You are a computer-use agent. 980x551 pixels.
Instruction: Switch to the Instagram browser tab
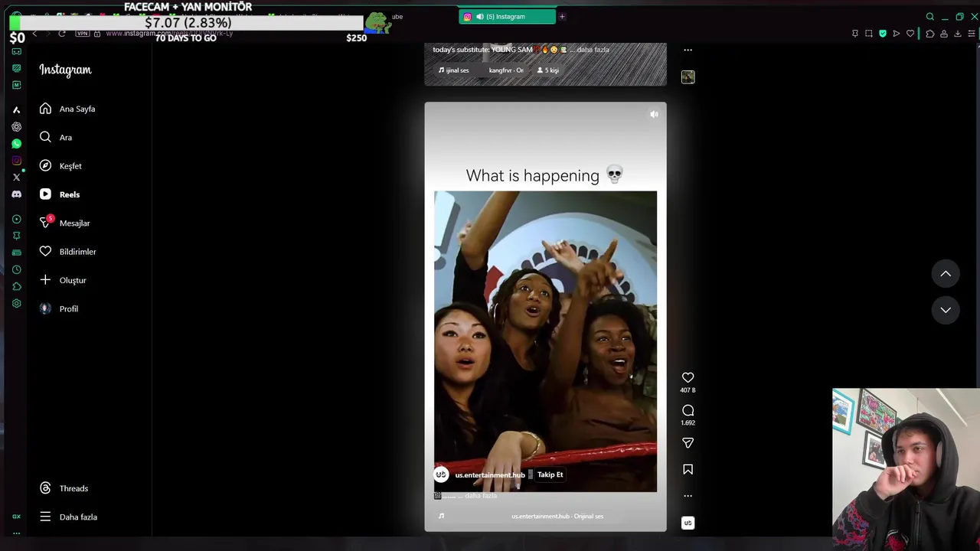507,16
